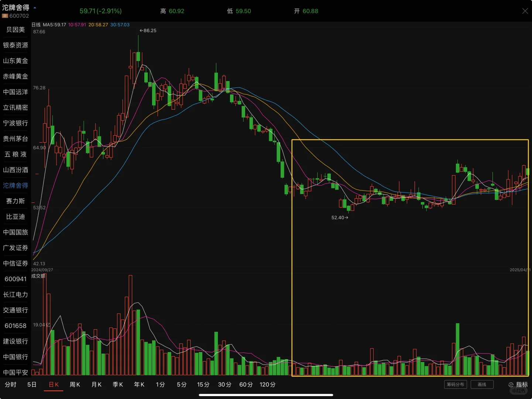Click the 开 60.88 open value
The height and width of the screenshot is (399, 532).
306,11
